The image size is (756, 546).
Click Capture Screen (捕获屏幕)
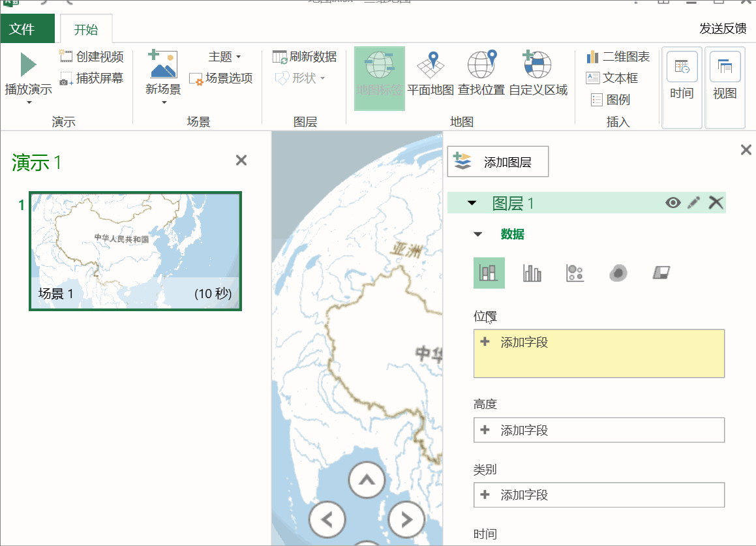coord(91,78)
